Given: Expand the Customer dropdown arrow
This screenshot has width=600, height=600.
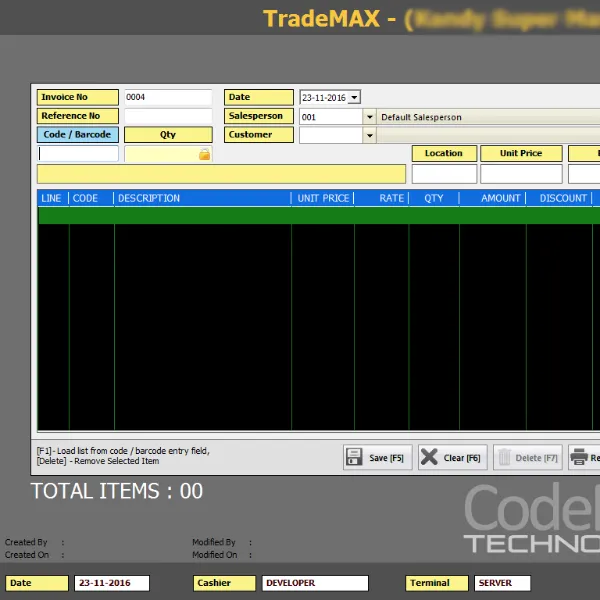Looking at the screenshot, I should pyautogui.click(x=370, y=135).
